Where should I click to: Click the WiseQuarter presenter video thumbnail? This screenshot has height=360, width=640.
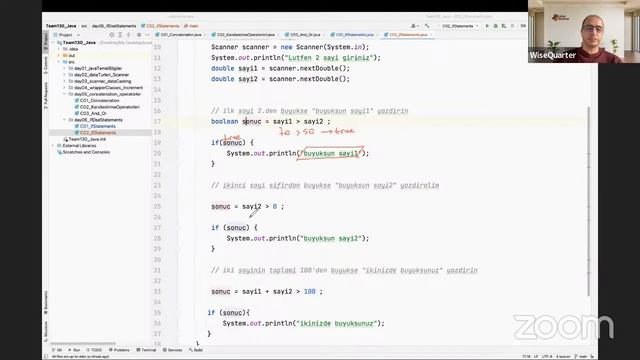(x=584, y=31)
